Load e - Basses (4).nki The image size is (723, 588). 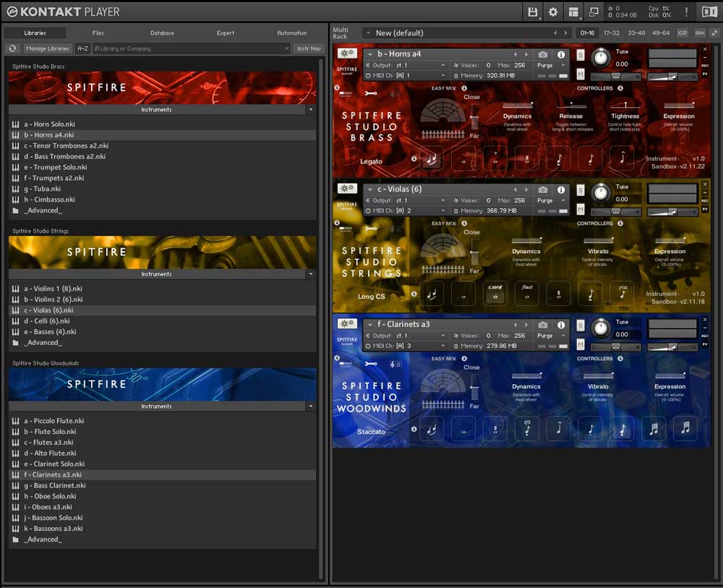[x=162, y=331]
